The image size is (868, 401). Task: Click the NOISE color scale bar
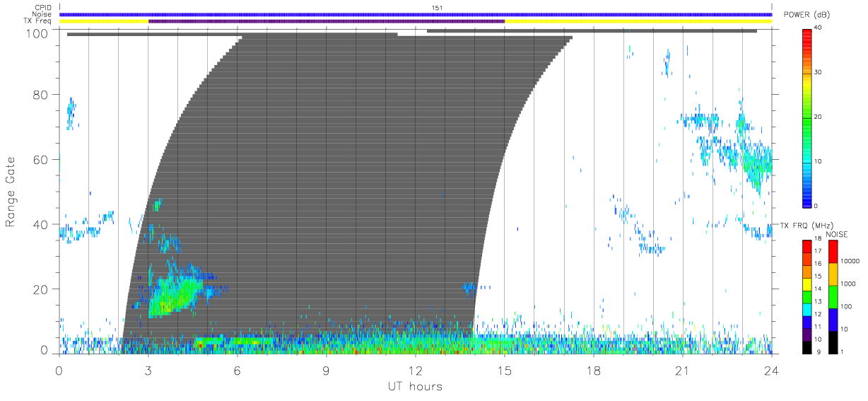coord(833,296)
